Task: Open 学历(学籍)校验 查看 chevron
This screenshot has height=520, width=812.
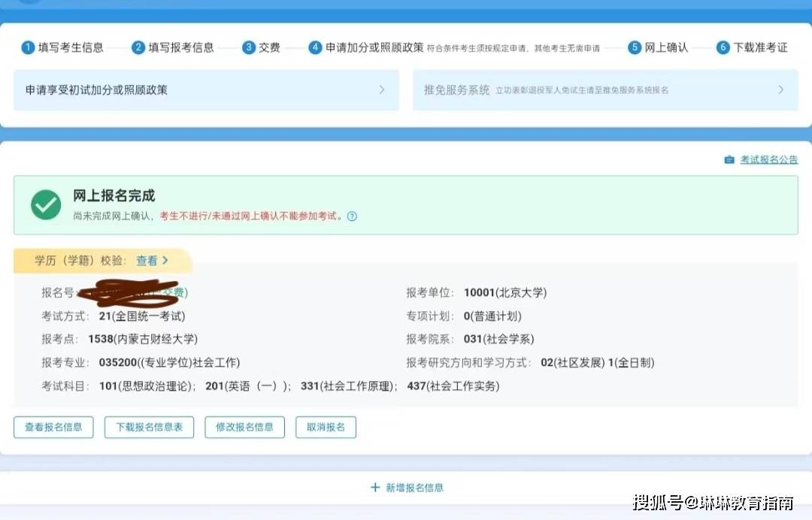Action: tap(165, 261)
